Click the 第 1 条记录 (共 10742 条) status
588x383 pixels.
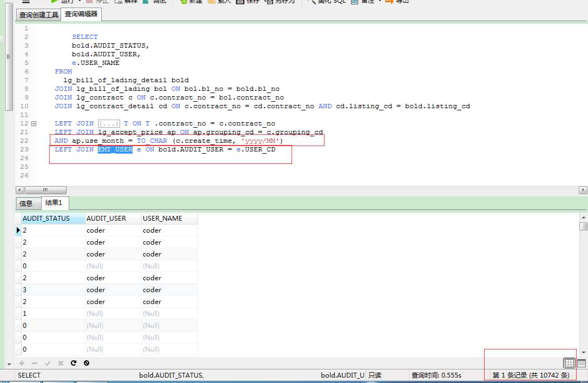click(x=531, y=375)
